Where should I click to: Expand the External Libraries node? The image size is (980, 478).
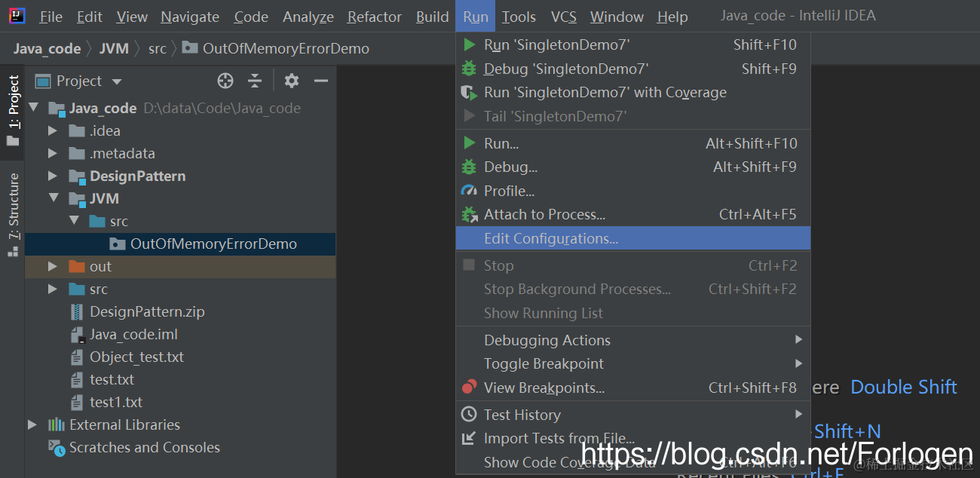point(32,424)
